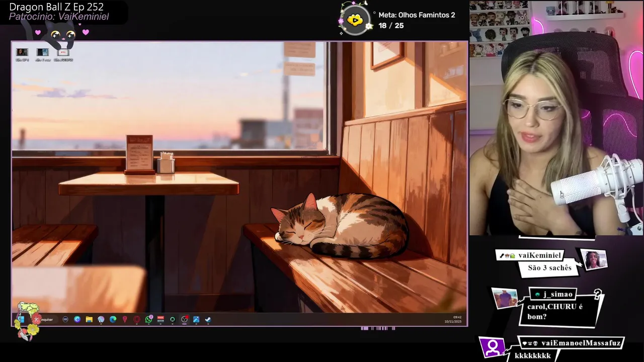Open the pale wing-shaped taskbar icon left of Edge
Viewport: 644px width, 362px height.
(x=101, y=319)
